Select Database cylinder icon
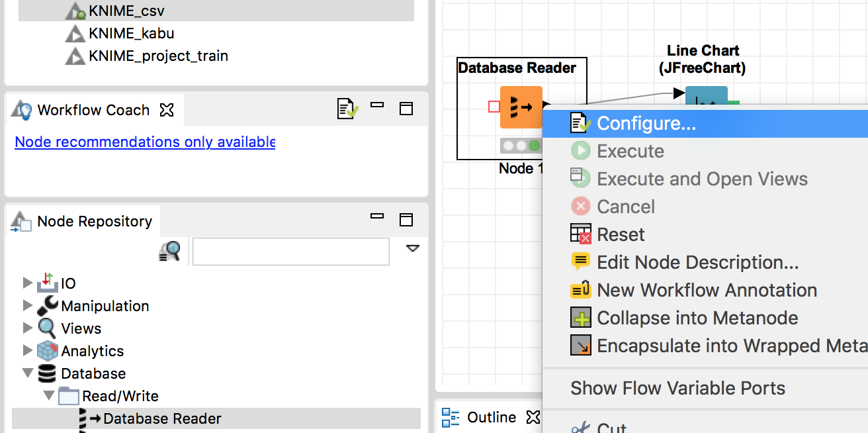 tap(47, 373)
